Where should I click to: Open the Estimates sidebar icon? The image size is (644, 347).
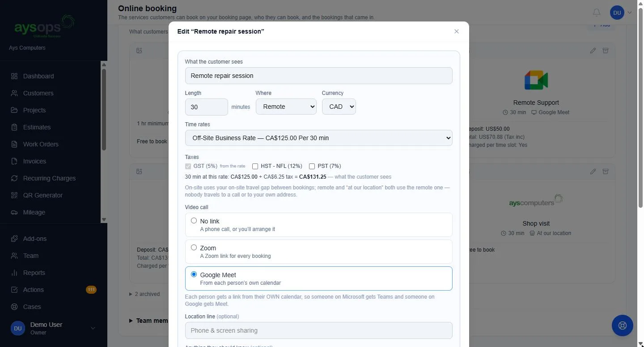click(14, 127)
